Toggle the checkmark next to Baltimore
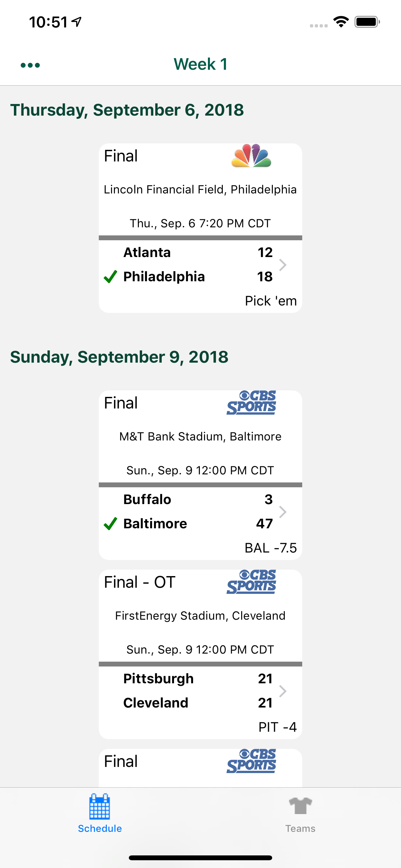The image size is (401, 868). click(110, 524)
